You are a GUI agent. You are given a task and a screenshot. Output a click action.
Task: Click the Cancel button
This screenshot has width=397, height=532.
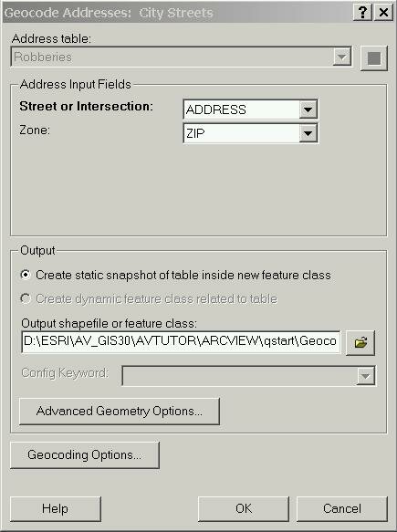(342, 509)
